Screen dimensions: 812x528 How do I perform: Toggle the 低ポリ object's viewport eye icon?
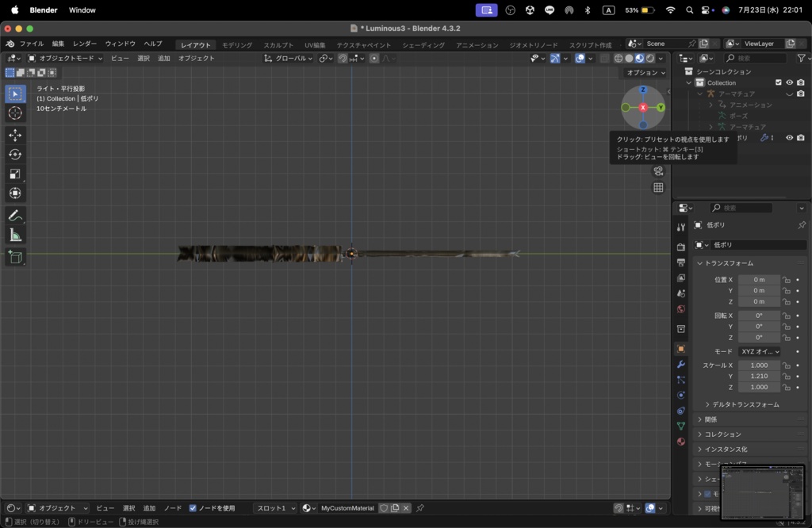pyautogui.click(x=789, y=138)
